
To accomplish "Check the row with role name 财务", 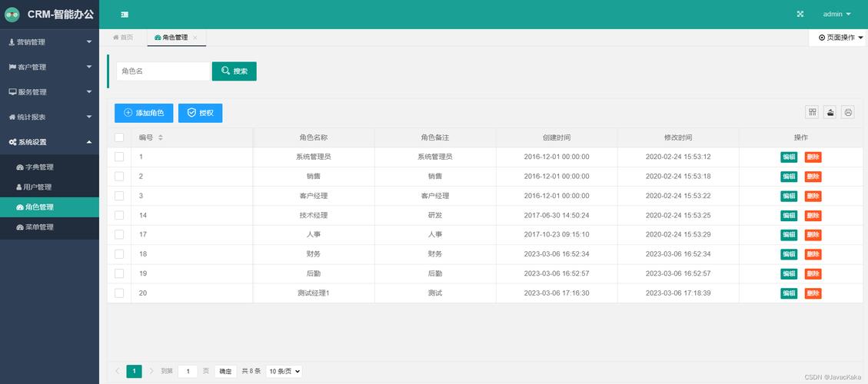I will click(119, 254).
